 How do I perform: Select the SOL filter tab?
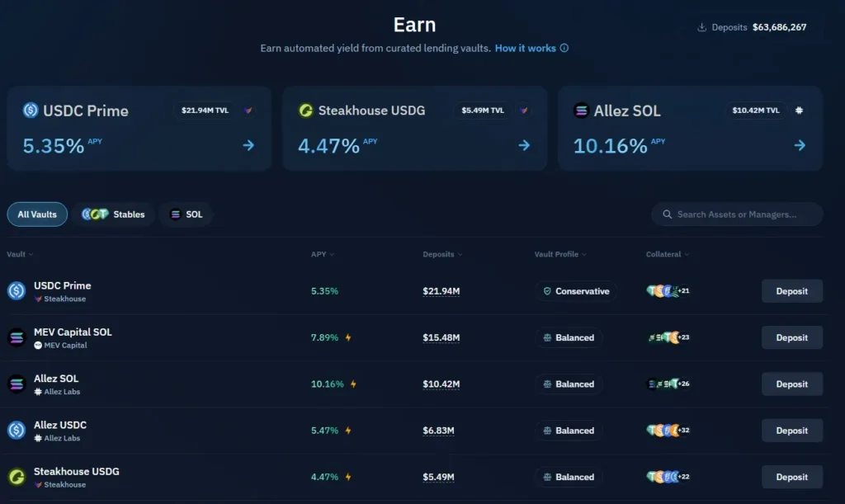[x=186, y=214]
